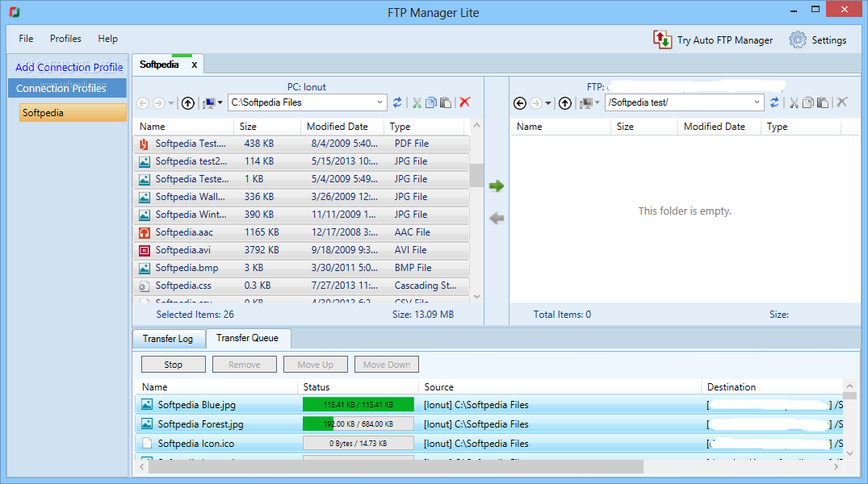The image size is (868, 484).
Task: Open FTP drives dropdown arrow
Action: pyautogui.click(x=597, y=103)
